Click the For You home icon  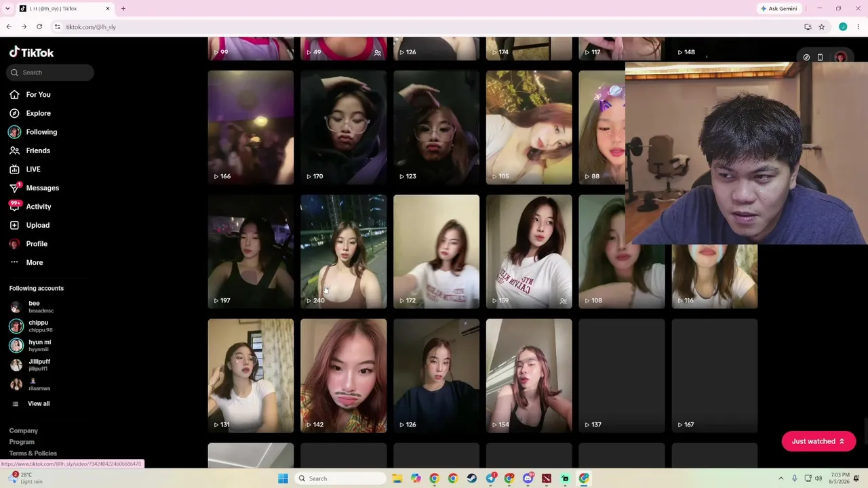14,95
